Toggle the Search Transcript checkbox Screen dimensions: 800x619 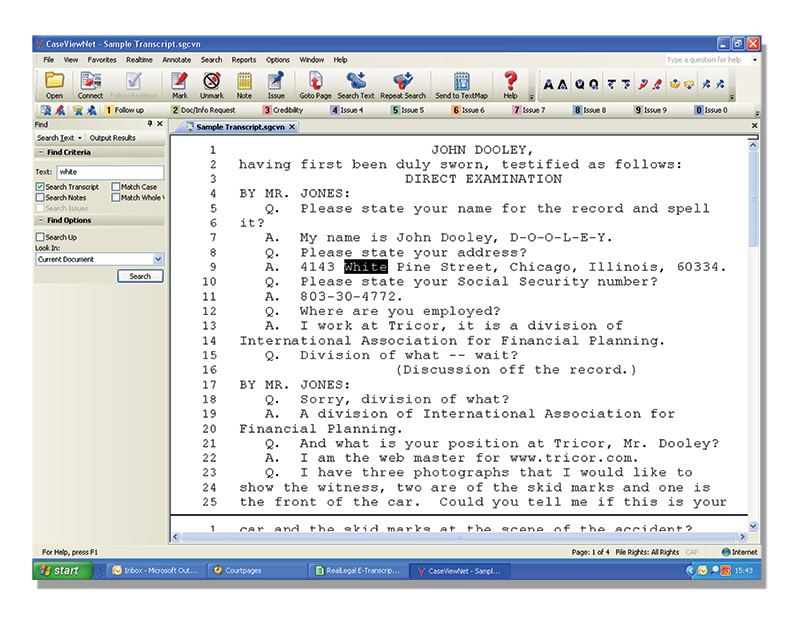pos(40,186)
